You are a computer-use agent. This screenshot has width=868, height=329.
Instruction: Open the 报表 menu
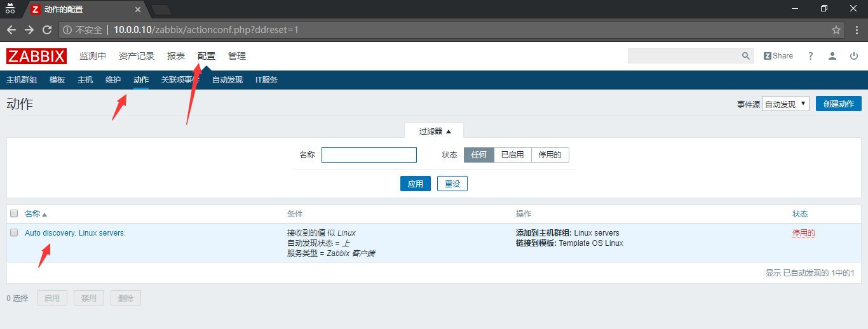pos(176,56)
